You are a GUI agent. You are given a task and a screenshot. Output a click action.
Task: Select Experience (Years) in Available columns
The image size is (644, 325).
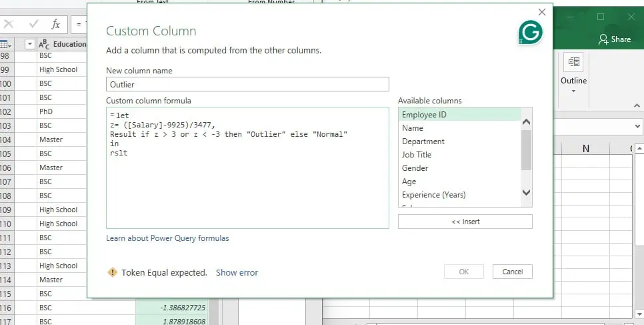coord(459,195)
